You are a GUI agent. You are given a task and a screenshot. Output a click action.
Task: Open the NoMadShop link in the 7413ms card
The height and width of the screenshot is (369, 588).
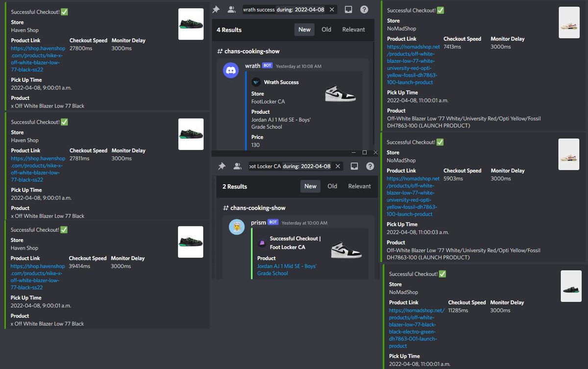pos(414,65)
